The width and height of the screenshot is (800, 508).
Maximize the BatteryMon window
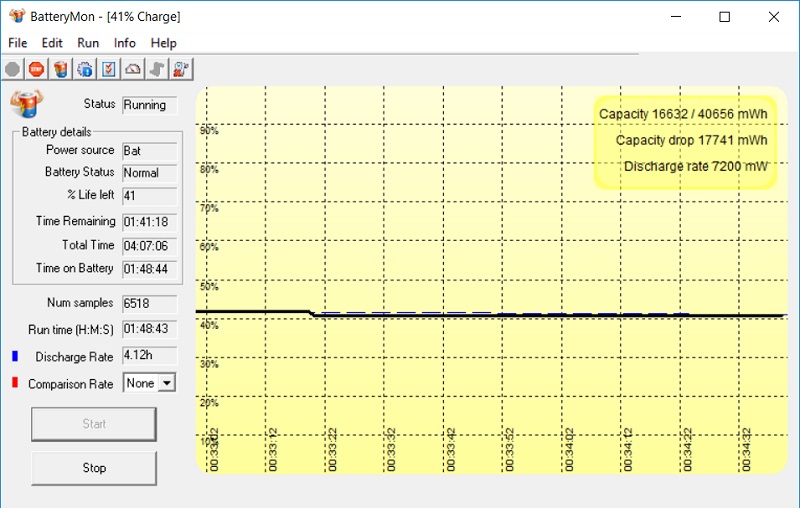tap(724, 16)
